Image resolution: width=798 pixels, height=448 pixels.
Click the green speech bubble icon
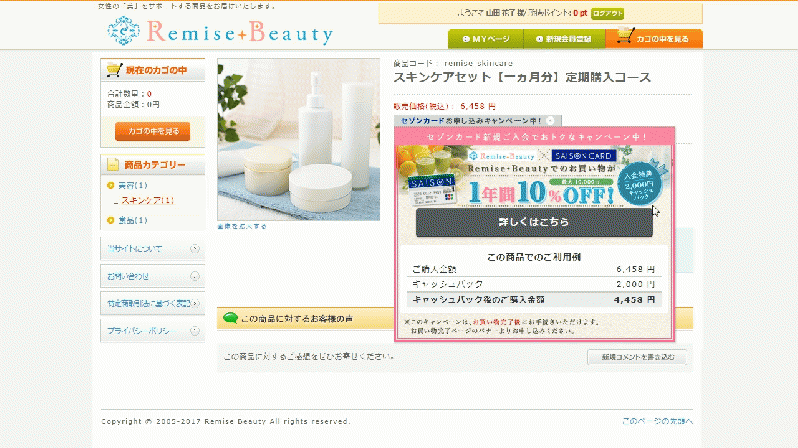pos(231,318)
